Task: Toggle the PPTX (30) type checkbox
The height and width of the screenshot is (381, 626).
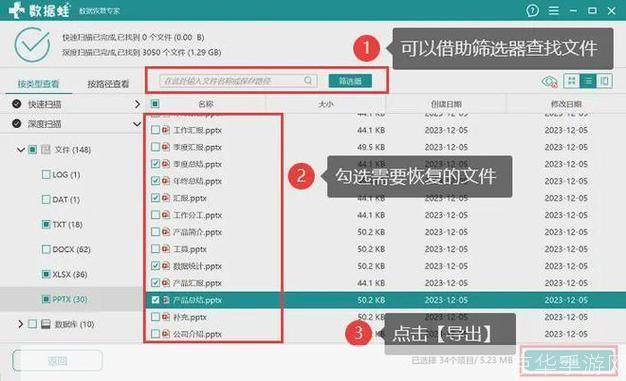Action: 46,299
